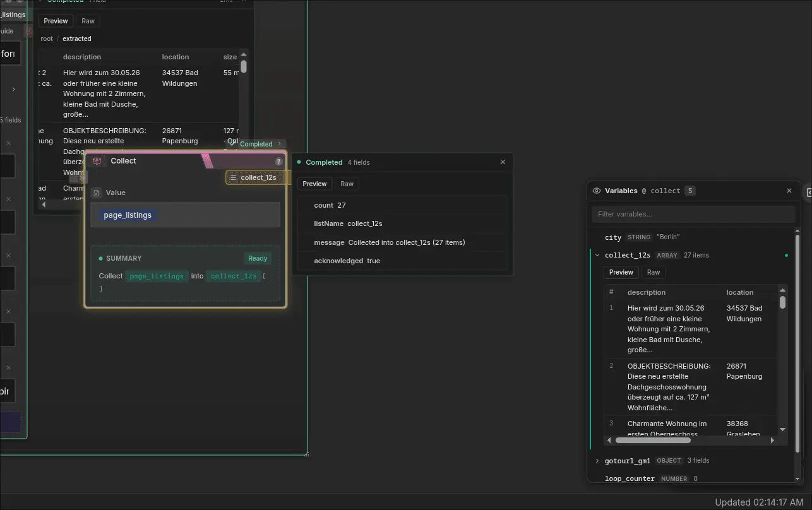Click right scroll arrow of Variables table
This screenshot has width=812, height=510.
click(x=772, y=440)
